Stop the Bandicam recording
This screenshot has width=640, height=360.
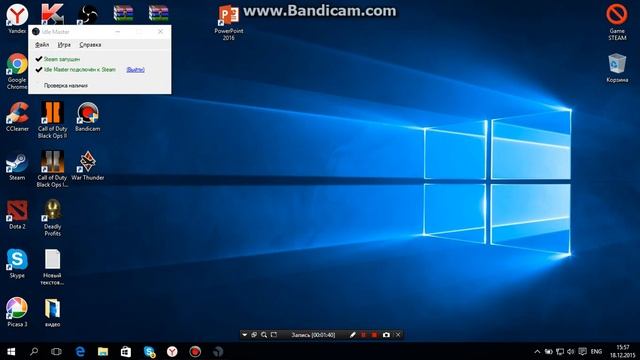pyautogui.click(x=374, y=335)
